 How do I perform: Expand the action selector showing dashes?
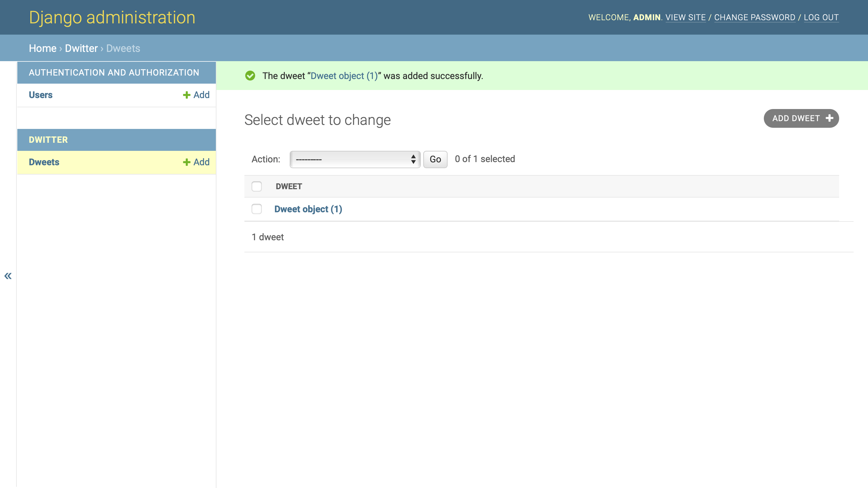pyautogui.click(x=354, y=159)
